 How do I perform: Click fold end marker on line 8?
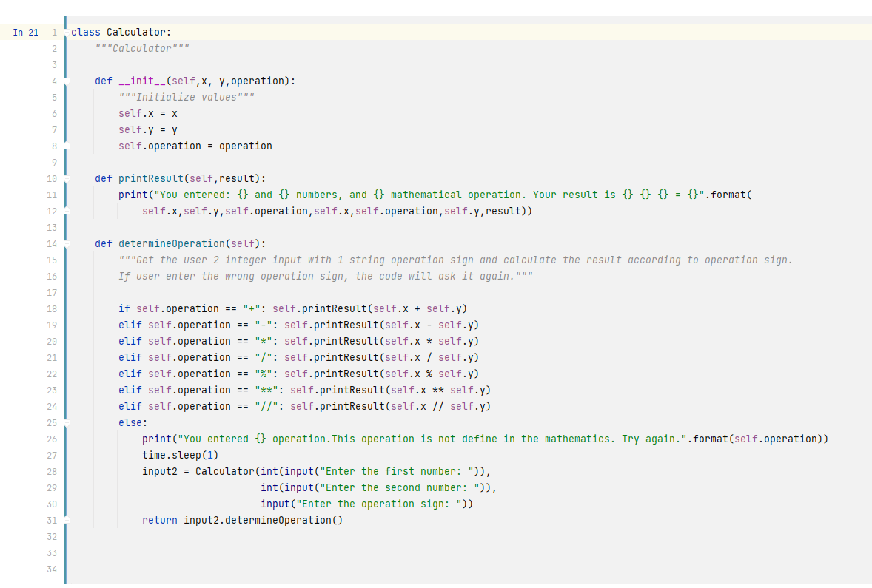coord(67,146)
